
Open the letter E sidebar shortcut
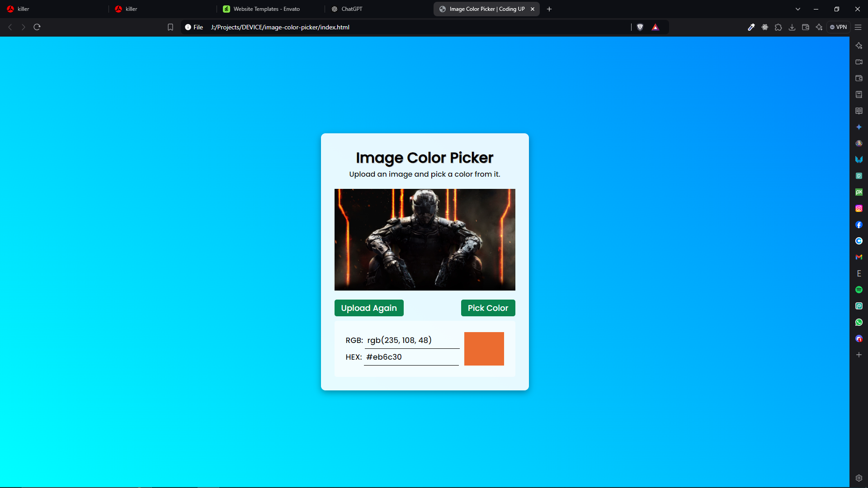[x=859, y=273]
